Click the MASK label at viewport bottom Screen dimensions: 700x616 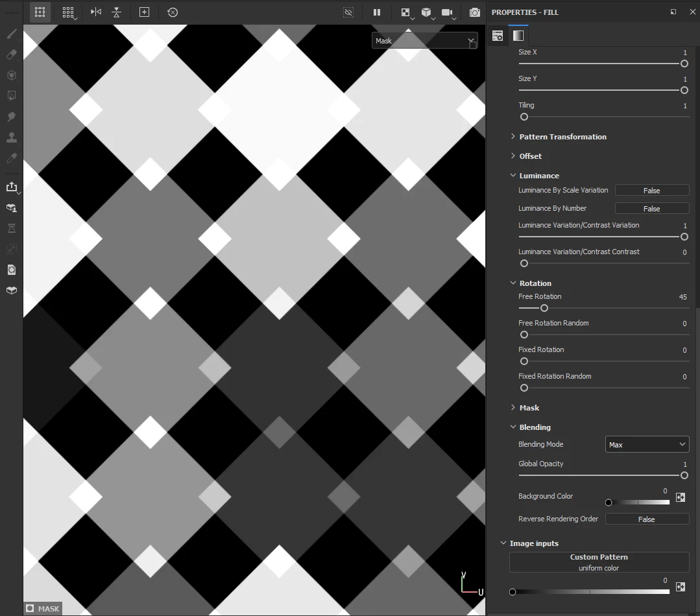[x=43, y=608]
